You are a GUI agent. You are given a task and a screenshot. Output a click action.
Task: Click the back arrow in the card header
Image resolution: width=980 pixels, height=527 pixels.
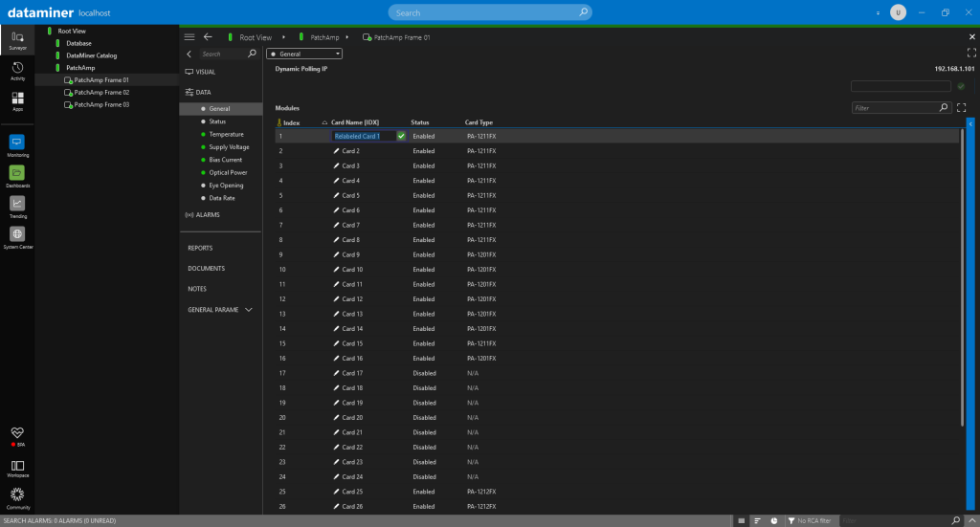(208, 36)
